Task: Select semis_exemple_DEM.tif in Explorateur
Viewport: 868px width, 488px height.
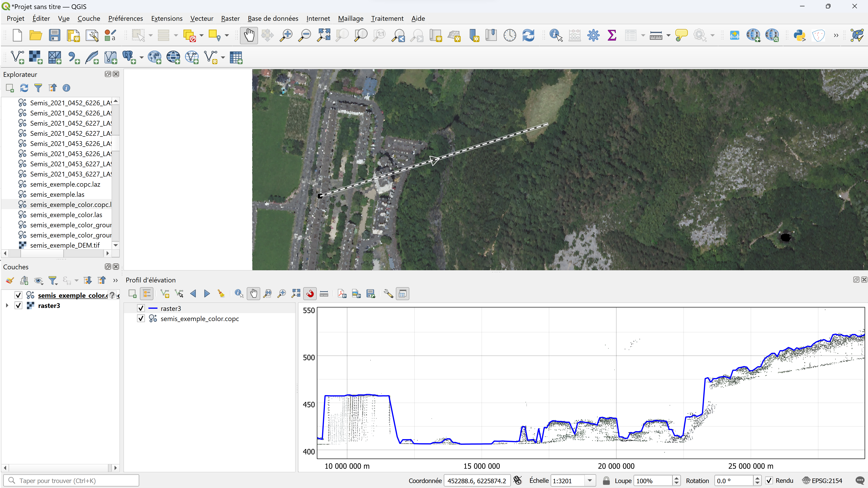Action: click(65, 245)
